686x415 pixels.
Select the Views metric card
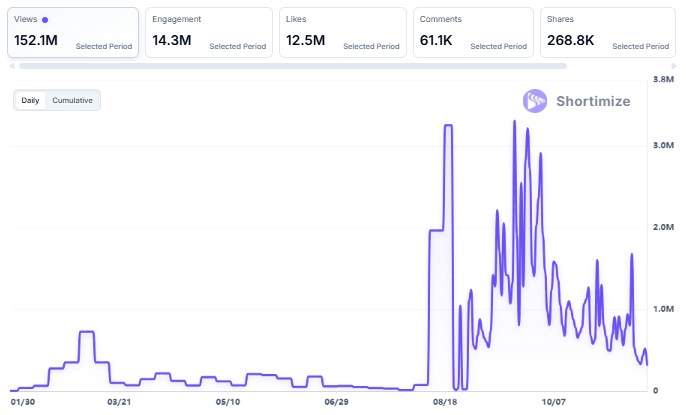coord(74,33)
